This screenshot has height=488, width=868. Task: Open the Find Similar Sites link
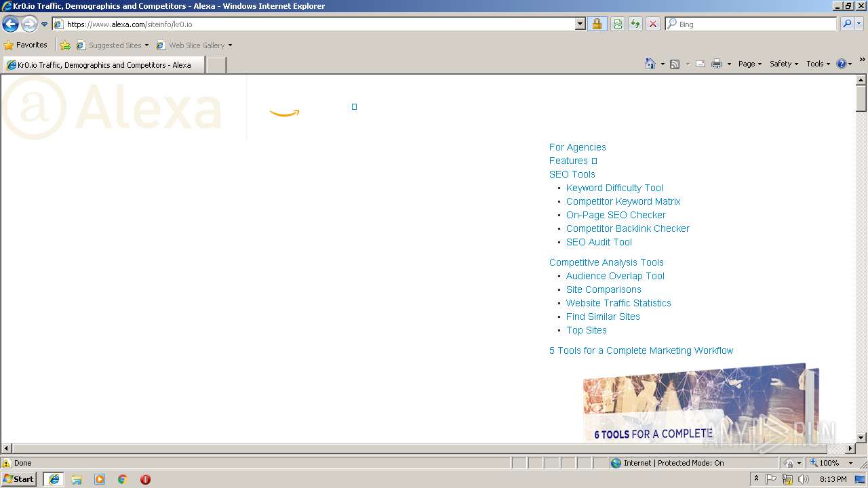603,317
